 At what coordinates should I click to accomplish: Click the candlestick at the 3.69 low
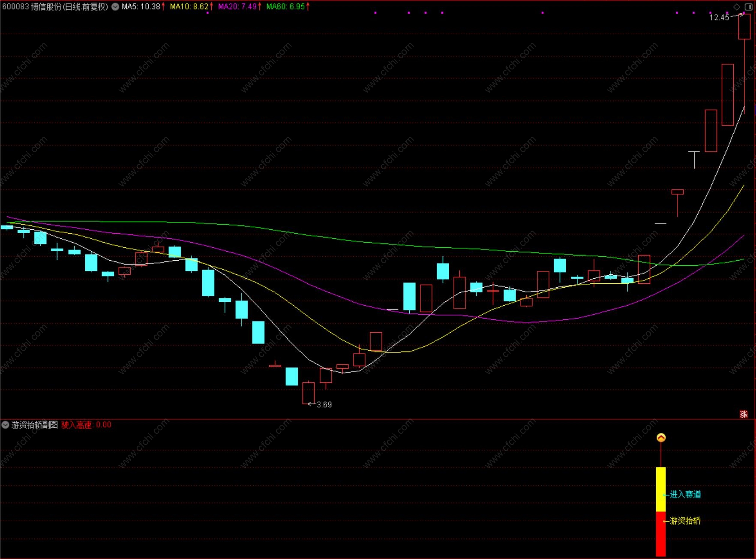pos(309,393)
